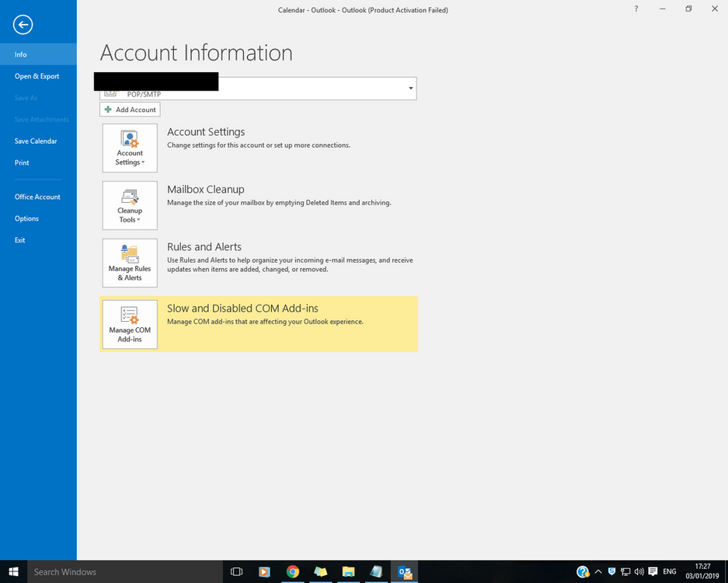Open the Open & Export page

click(x=38, y=76)
